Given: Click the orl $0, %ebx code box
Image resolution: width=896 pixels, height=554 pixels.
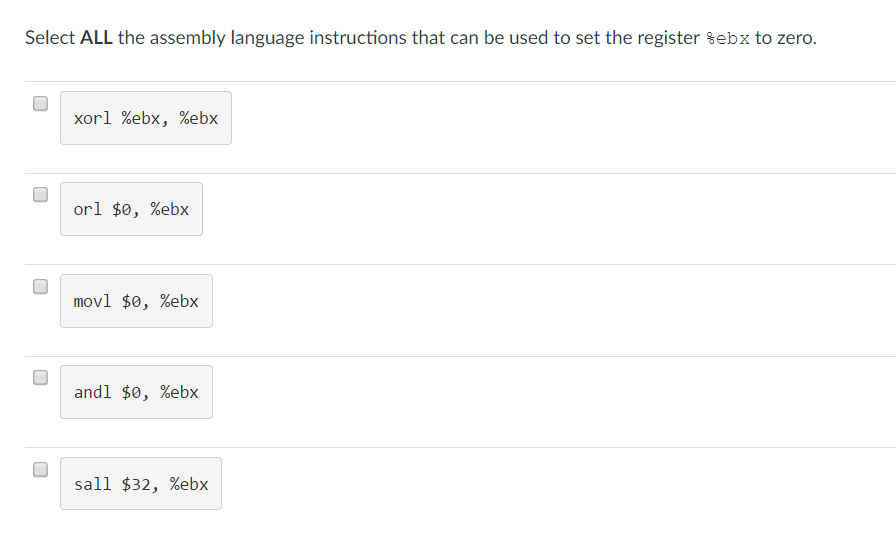Looking at the screenshot, I should click(131, 209).
